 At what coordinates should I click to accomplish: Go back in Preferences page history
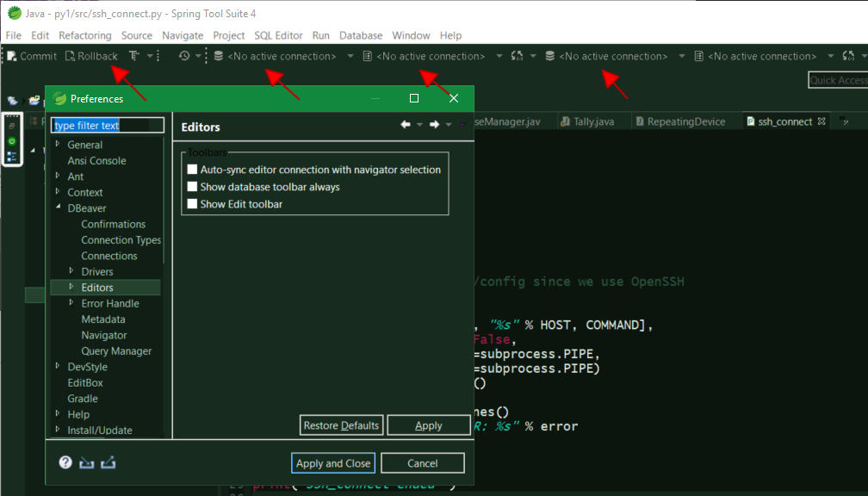[x=406, y=125]
